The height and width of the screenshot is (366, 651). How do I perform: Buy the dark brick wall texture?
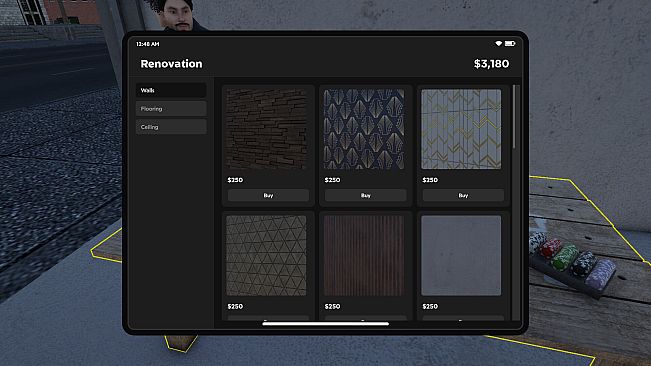268,195
